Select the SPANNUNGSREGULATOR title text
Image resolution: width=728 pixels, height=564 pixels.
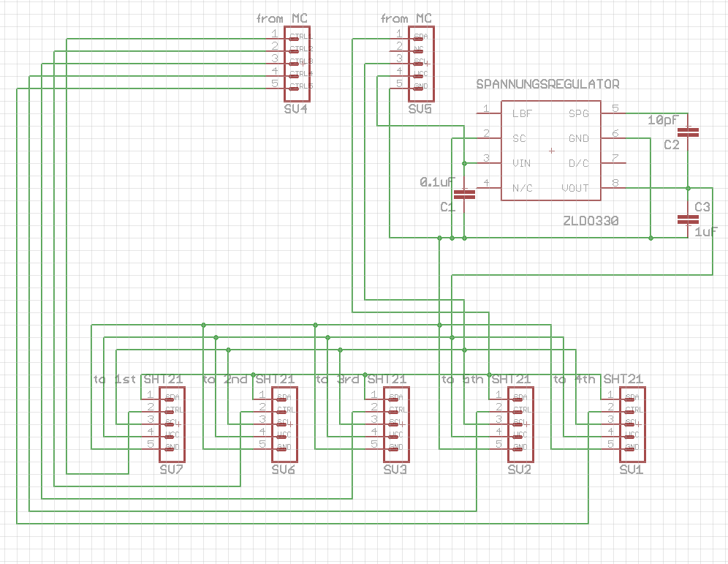click(x=548, y=84)
